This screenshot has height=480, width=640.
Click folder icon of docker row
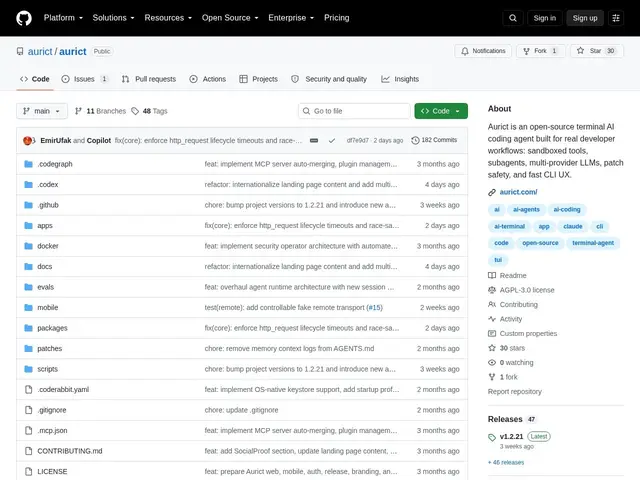coord(28,246)
